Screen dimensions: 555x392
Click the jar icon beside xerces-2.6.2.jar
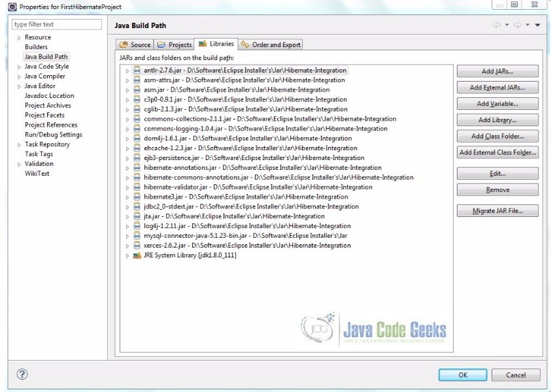pyautogui.click(x=137, y=246)
